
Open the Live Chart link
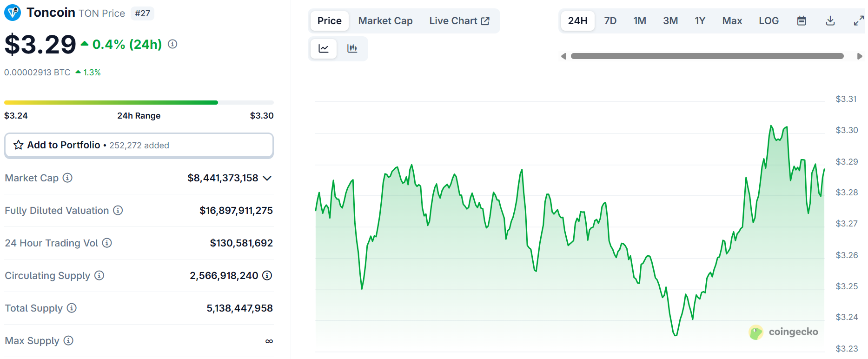(x=459, y=21)
